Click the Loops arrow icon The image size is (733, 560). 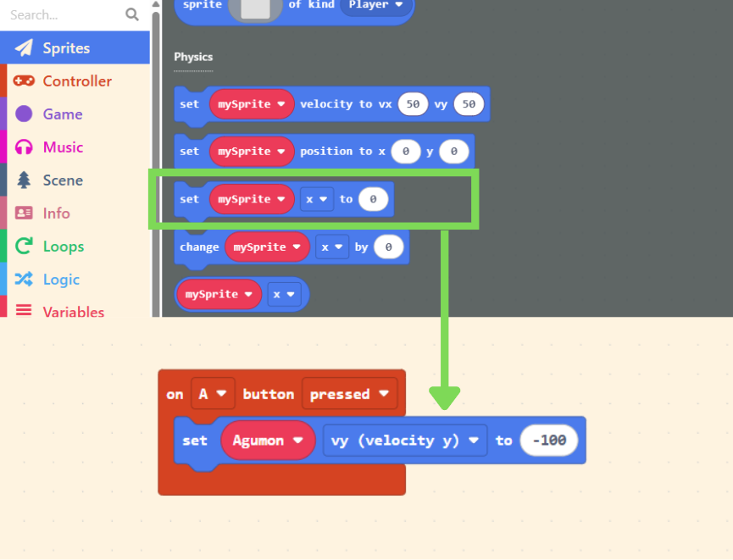(x=24, y=247)
